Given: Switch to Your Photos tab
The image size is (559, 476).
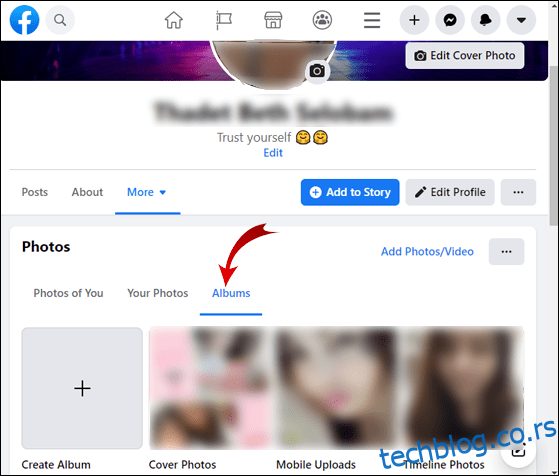Looking at the screenshot, I should pyautogui.click(x=158, y=293).
